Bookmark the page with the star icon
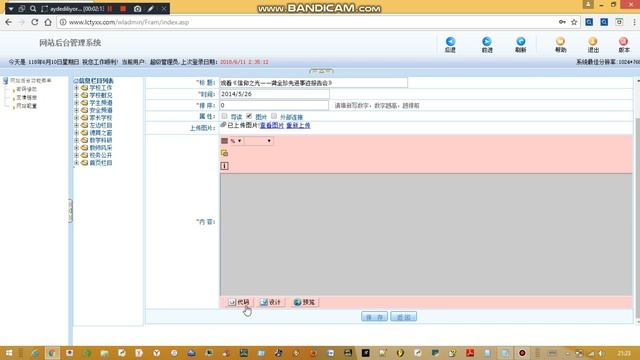This screenshot has height=360, width=640. 574,22
